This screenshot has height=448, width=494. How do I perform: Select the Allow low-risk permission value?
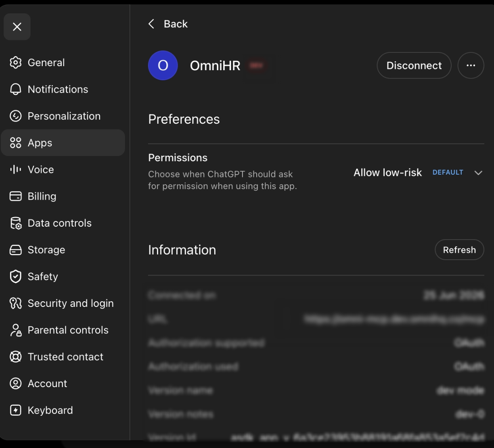coord(387,173)
